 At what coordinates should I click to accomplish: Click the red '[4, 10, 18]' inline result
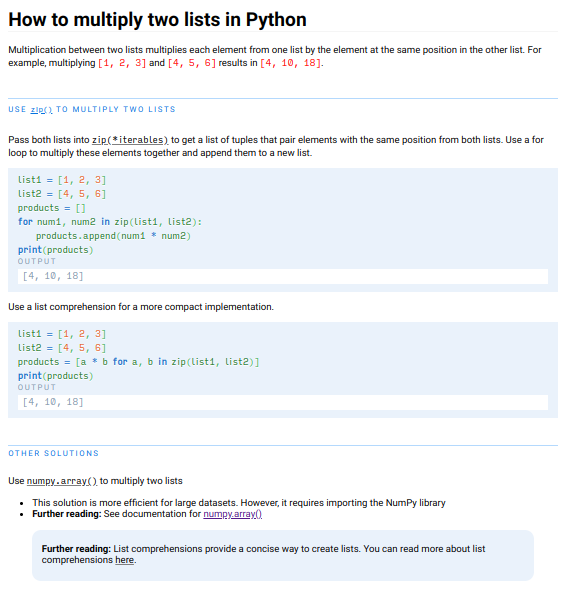[x=290, y=63]
